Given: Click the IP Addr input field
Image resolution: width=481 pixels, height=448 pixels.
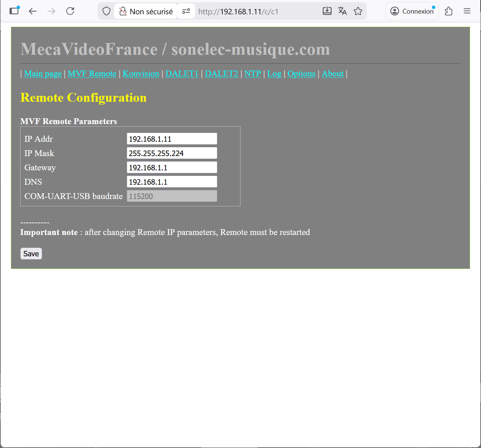Looking at the screenshot, I should click(172, 139).
